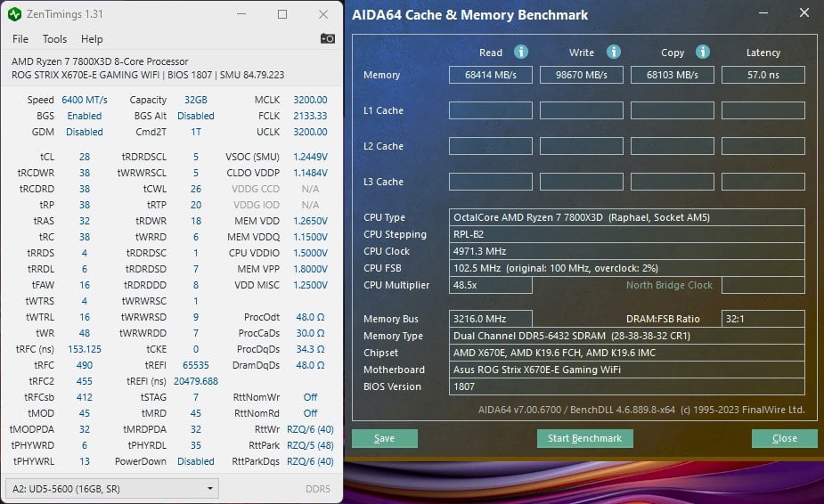Click the ProcOdt value 48.0 Ω
This screenshot has width=824, height=504.
pos(310,317)
